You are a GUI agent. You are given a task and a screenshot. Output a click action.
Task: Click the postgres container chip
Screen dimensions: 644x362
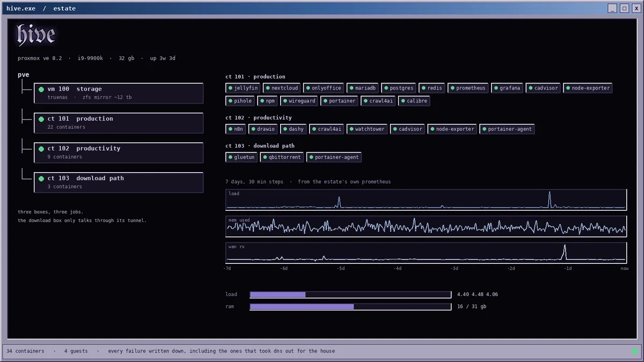[x=399, y=88]
